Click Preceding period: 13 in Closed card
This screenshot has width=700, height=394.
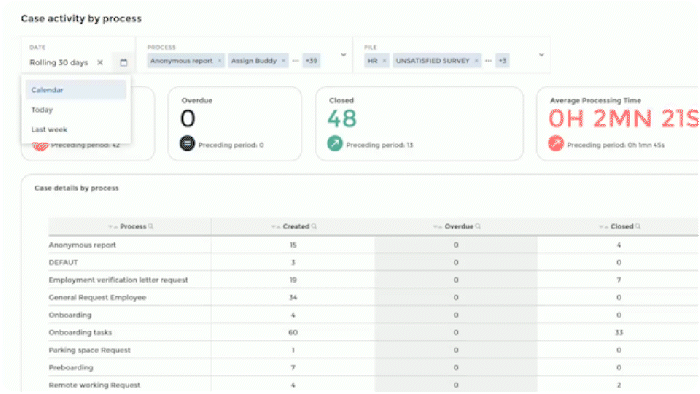point(379,145)
